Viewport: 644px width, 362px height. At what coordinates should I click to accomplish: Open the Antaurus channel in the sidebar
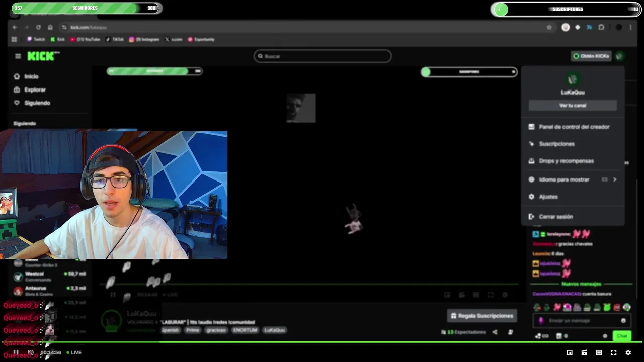(x=49, y=291)
